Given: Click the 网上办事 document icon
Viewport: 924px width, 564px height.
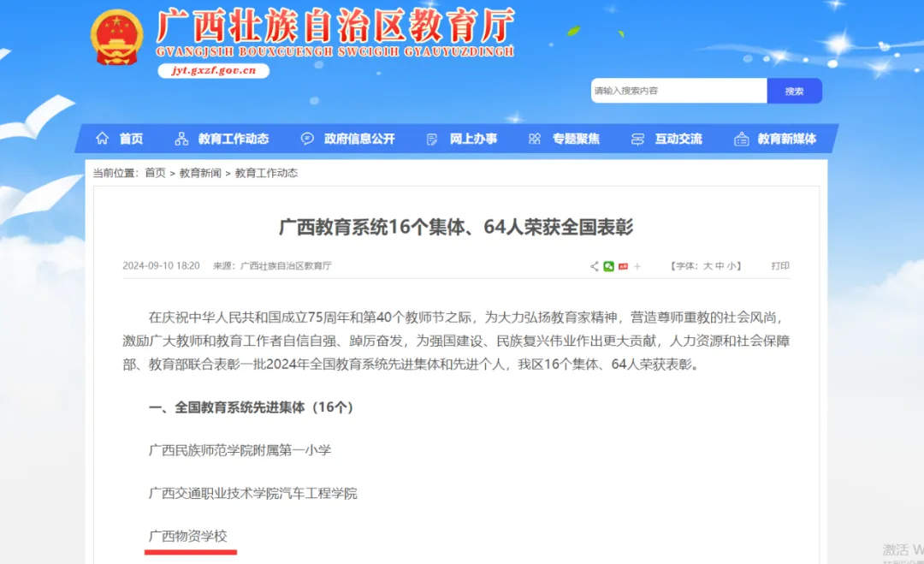Looking at the screenshot, I should (x=432, y=139).
